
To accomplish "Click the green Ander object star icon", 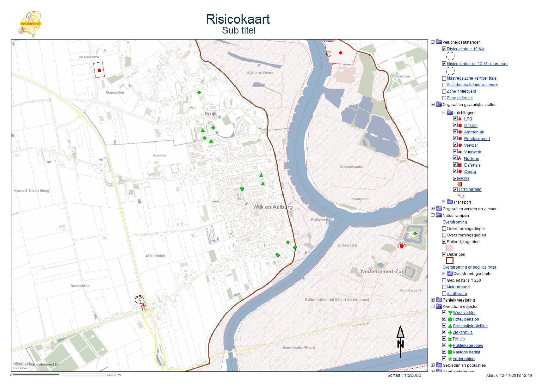I will pos(450,359).
